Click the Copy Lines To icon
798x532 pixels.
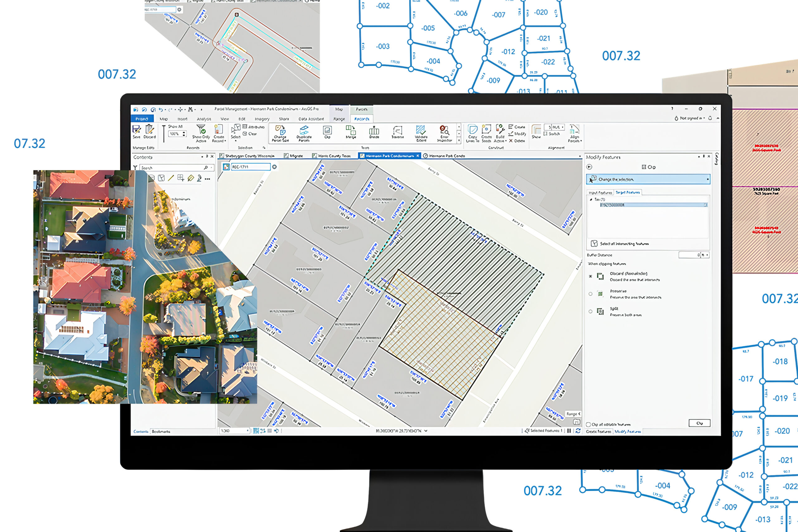pos(472,130)
